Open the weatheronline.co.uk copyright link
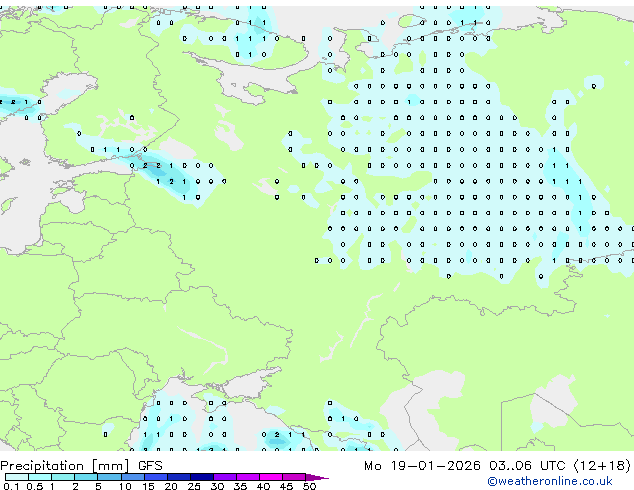 (550, 481)
